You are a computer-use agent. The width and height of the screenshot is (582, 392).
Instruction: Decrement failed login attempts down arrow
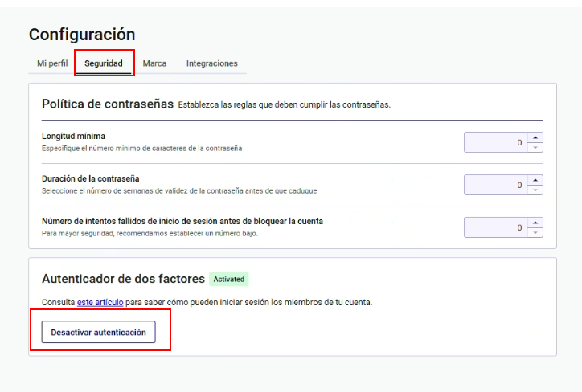(536, 232)
